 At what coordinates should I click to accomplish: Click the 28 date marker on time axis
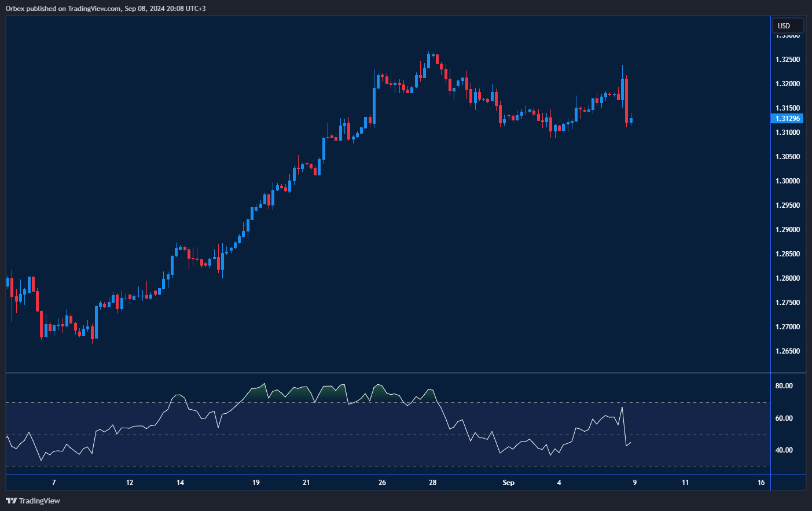[x=432, y=483]
